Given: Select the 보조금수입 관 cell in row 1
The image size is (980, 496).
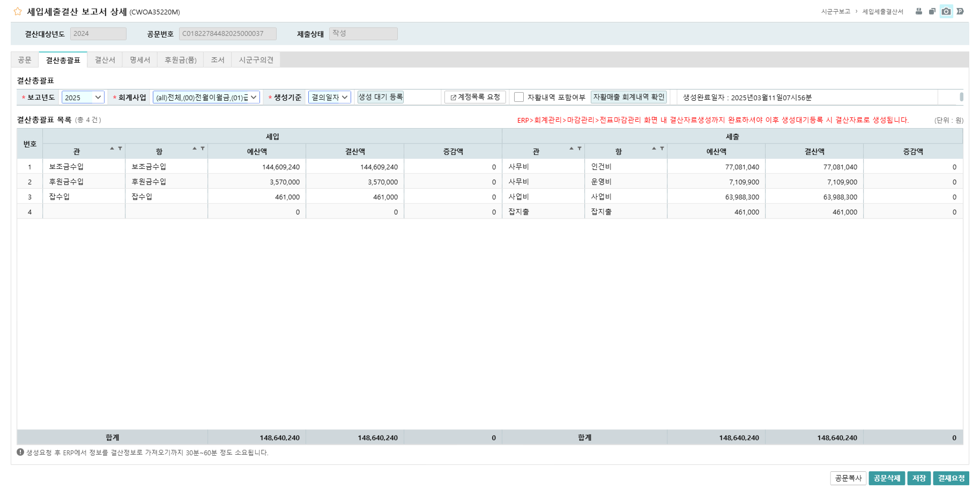Looking at the screenshot, I should (84, 167).
